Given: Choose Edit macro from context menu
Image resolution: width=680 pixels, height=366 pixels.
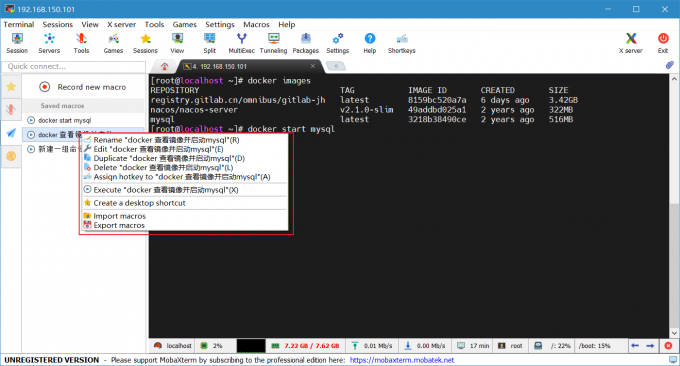Looking at the screenshot, I should tap(185, 149).
